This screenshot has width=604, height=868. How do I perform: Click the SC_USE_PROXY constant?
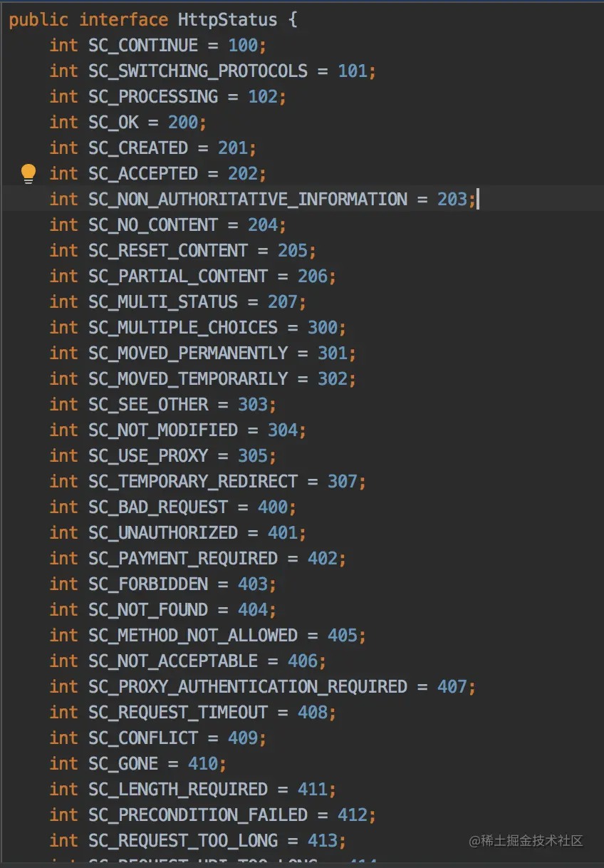(x=148, y=455)
